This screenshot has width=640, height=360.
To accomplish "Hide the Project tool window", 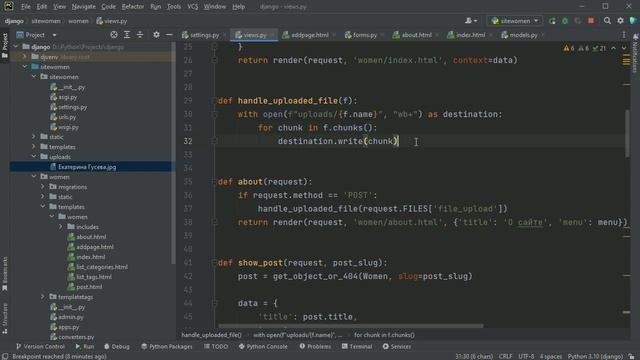I will 169,35.
